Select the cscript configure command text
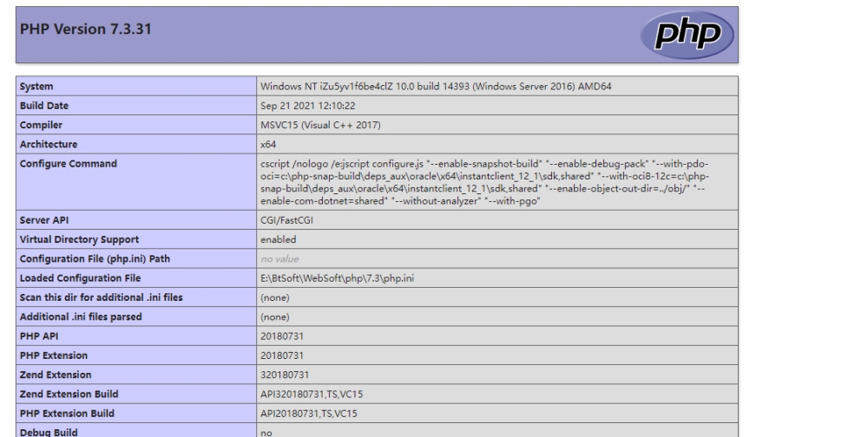Screen dimensions: 868x437 485,183
